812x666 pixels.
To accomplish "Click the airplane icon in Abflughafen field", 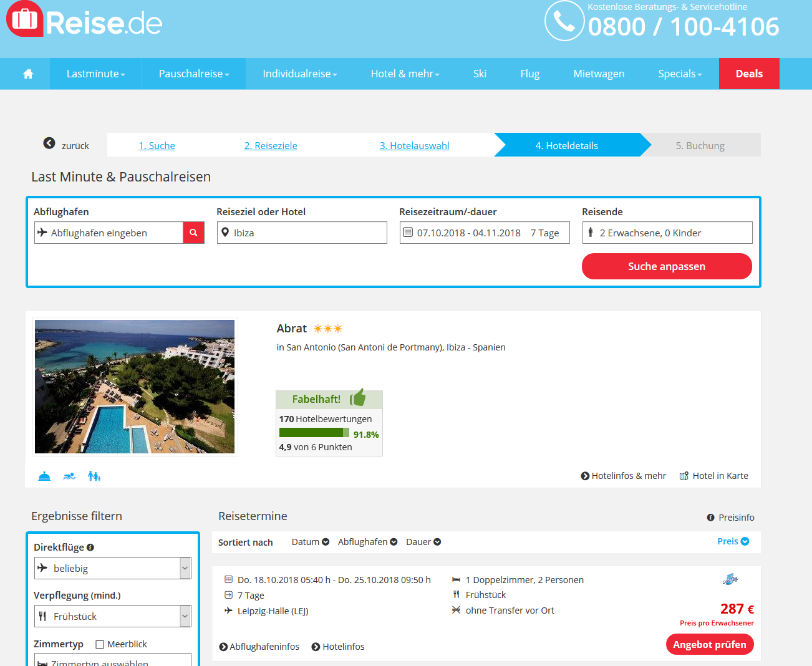I will 42,232.
